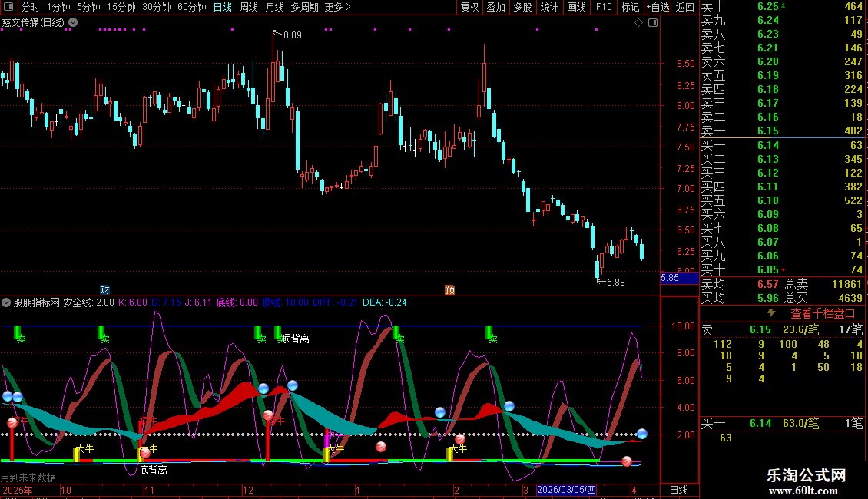Select the 1分钟 period tab
The width and height of the screenshot is (868, 499).
58,7
